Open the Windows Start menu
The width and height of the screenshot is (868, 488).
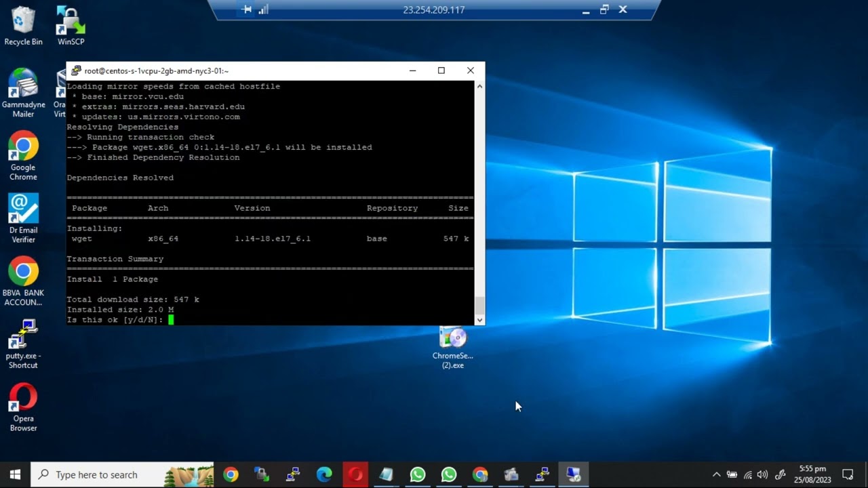[15, 474]
